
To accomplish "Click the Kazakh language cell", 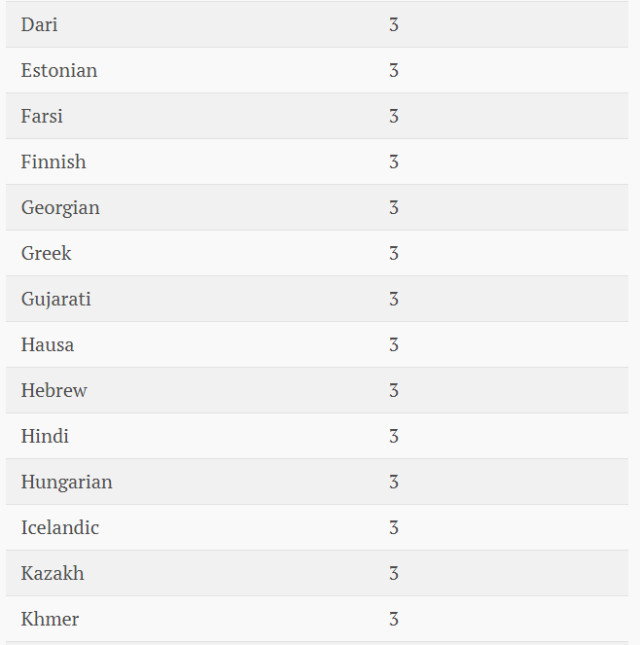I will [x=52, y=574].
